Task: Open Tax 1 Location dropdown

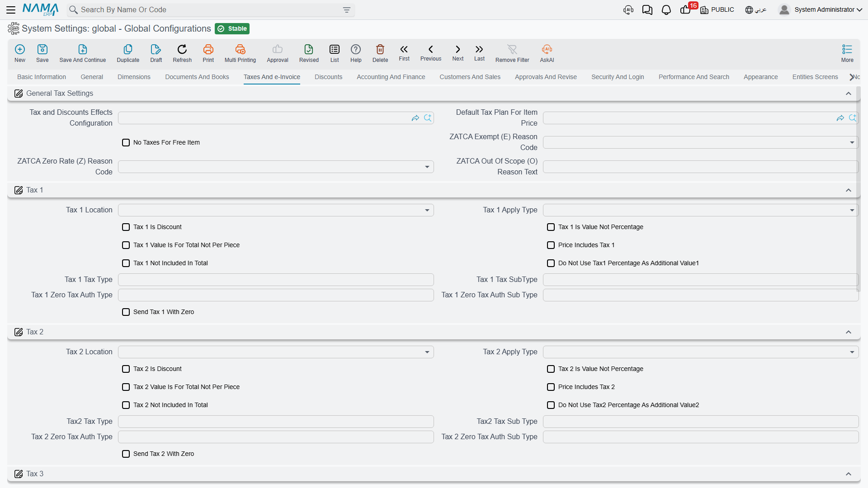Action: [x=276, y=210]
